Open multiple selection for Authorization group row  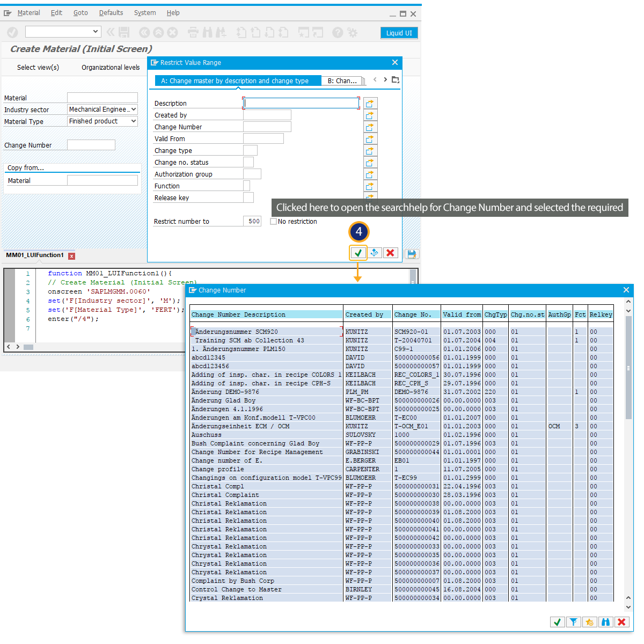click(x=370, y=174)
